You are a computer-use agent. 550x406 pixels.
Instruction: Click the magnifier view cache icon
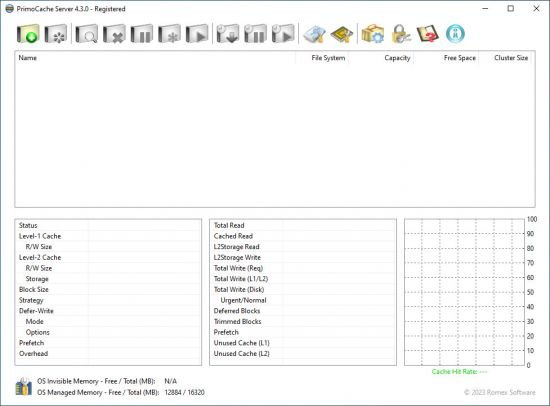tap(86, 34)
